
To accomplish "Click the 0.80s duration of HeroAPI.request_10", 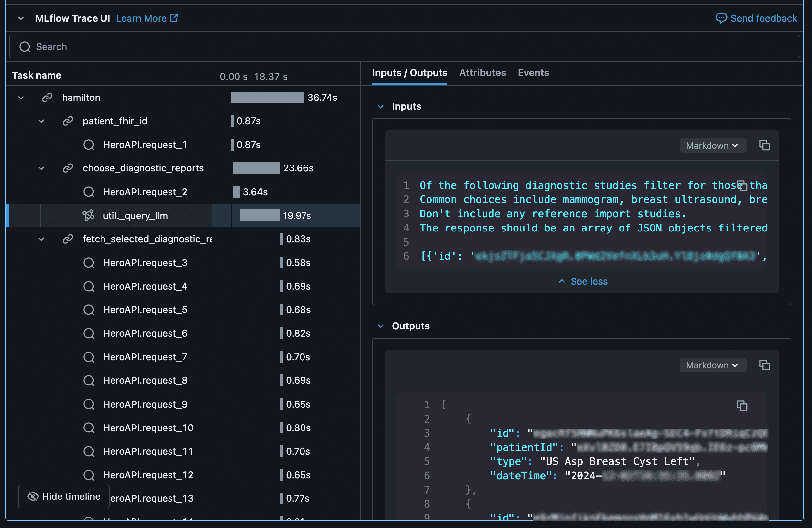I will tap(298, 428).
